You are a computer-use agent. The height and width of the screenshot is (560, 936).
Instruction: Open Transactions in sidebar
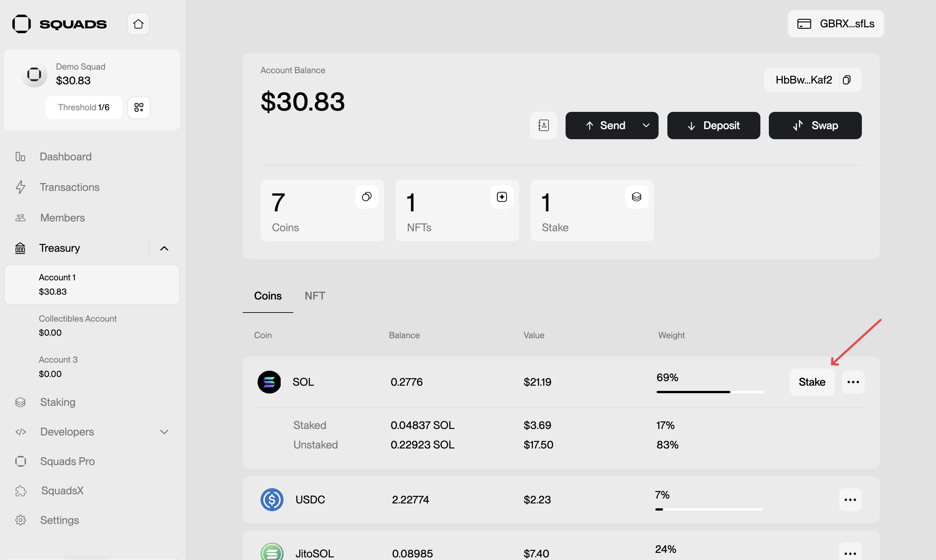[69, 187]
